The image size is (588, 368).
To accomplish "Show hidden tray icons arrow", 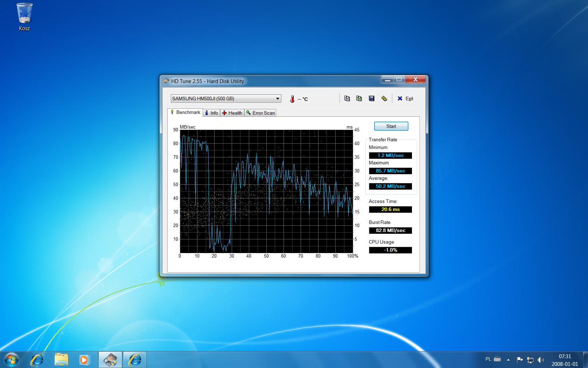I will pyautogui.click(x=508, y=360).
